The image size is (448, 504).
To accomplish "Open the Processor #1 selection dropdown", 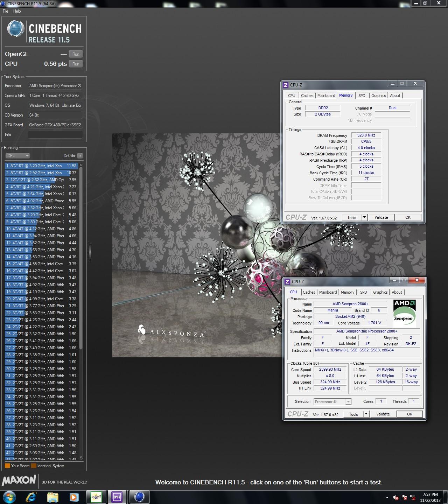I will click(x=332, y=402).
